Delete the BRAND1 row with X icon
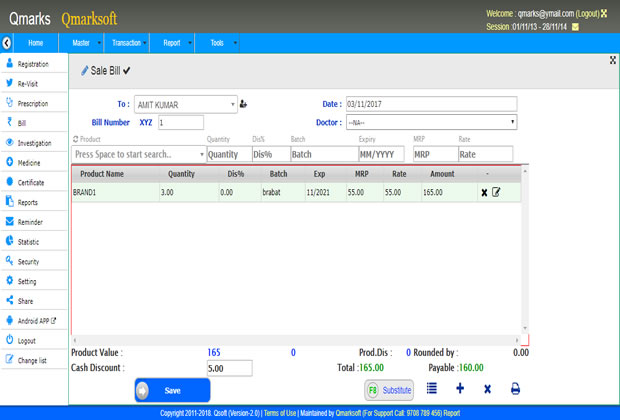620x420 pixels. [484, 193]
